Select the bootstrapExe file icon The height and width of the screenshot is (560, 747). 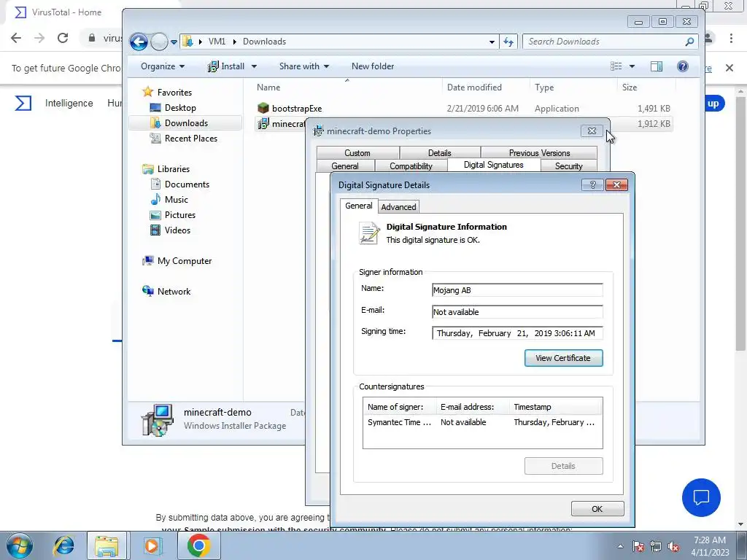[x=263, y=108]
